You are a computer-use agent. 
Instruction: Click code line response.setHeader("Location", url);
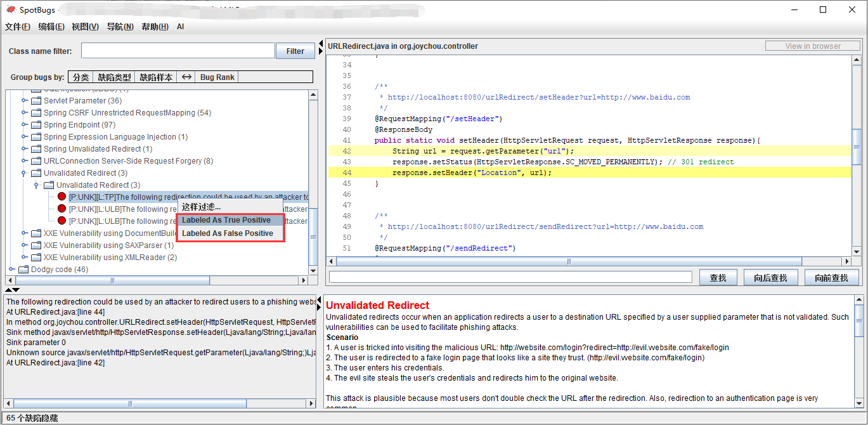(472, 173)
